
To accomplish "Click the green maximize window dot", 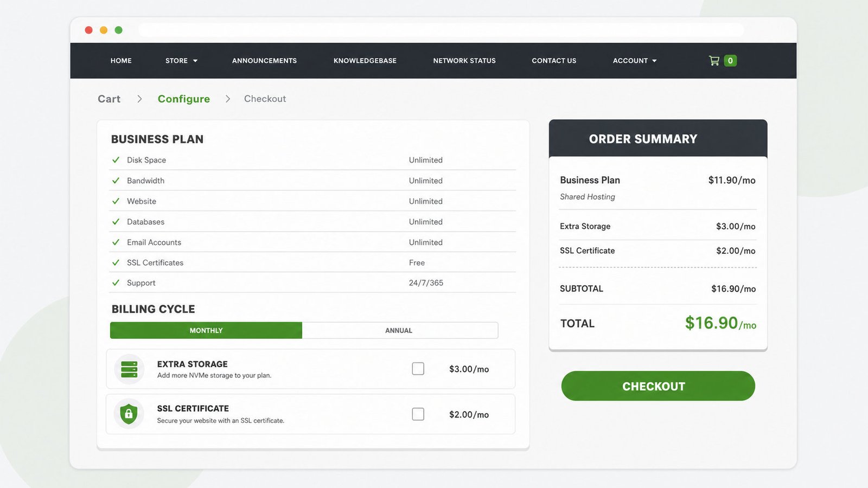I will [x=118, y=30].
